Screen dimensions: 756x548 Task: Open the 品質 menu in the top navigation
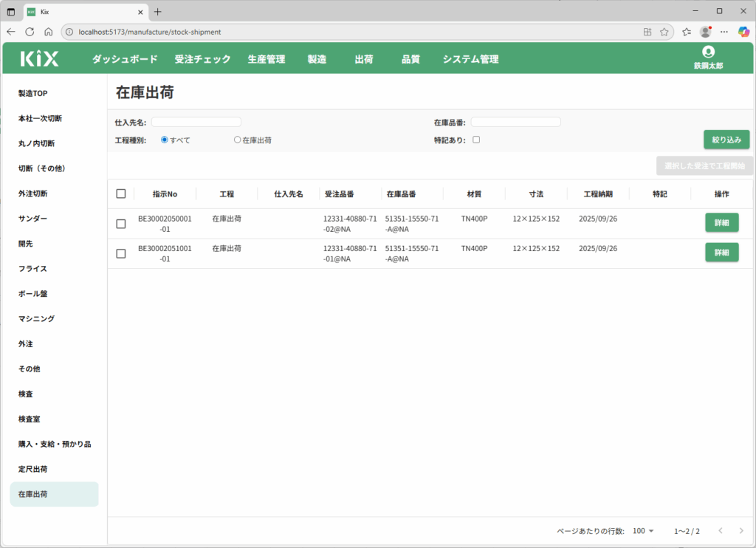tap(410, 59)
